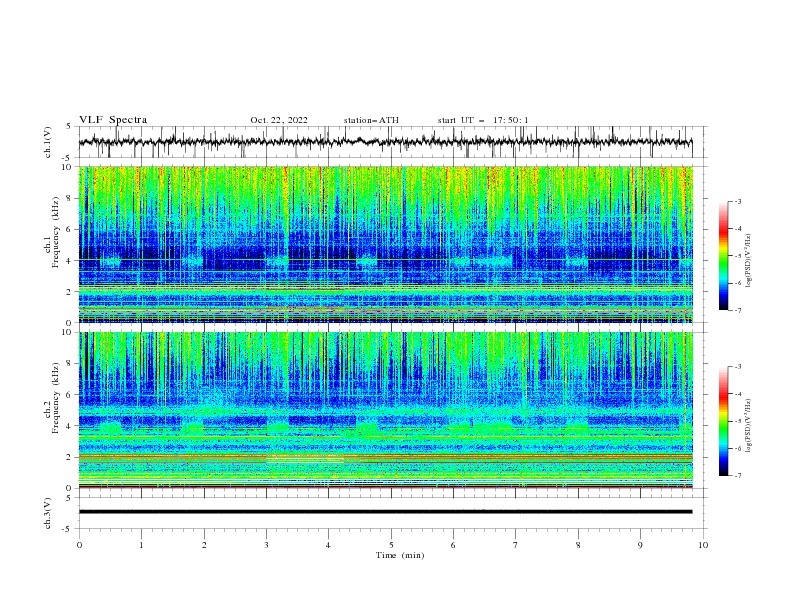Click time axis tick label "9" minutes
Screen dimensions: 792x612
pos(640,545)
